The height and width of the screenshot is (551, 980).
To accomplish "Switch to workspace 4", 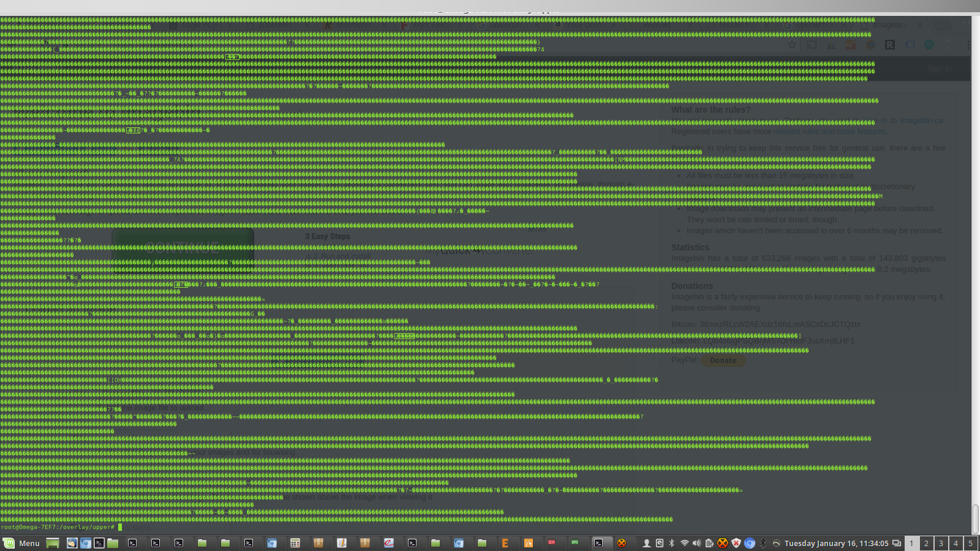I will (x=956, y=543).
